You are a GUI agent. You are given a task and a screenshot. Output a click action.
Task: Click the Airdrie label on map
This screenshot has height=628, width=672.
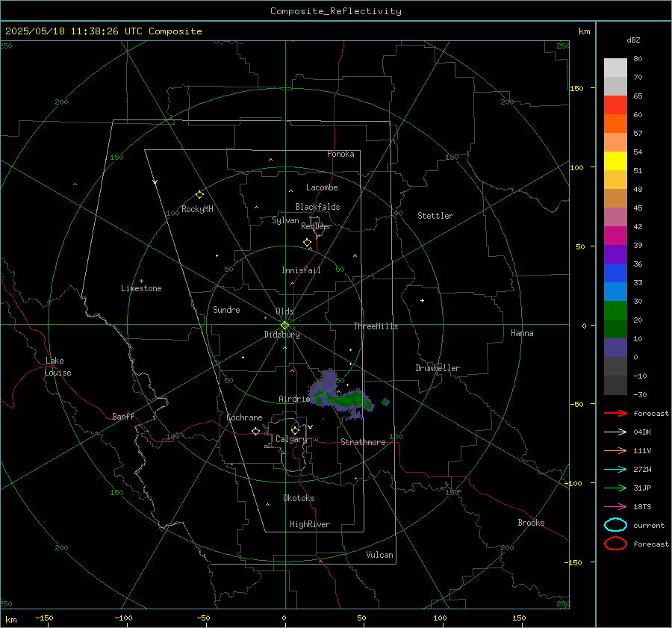pos(294,399)
